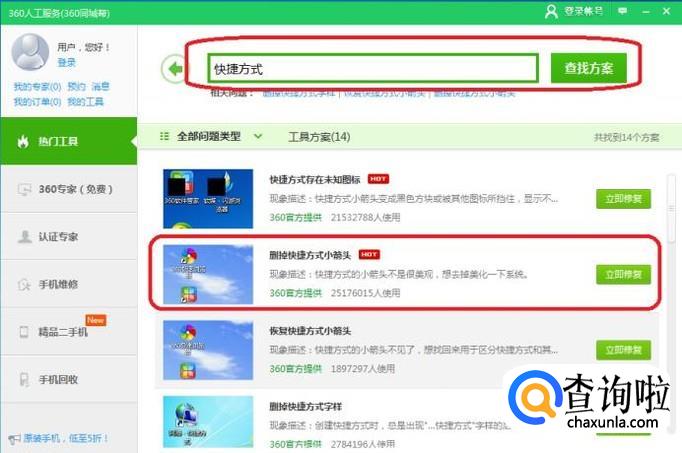Open the 精品二手机 sidebar section
This screenshot has height=453, width=682.
click(x=69, y=332)
